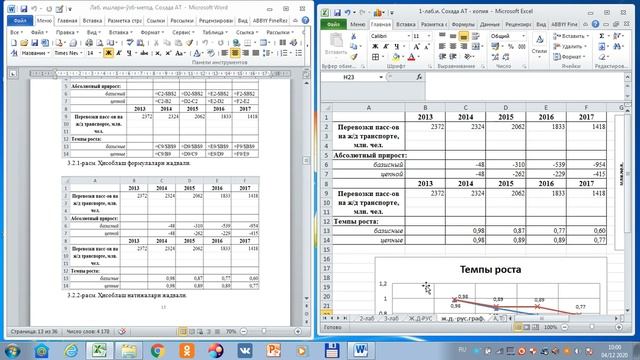Click the Windows Start button
The image size is (640, 360).
click(x=12, y=350)
